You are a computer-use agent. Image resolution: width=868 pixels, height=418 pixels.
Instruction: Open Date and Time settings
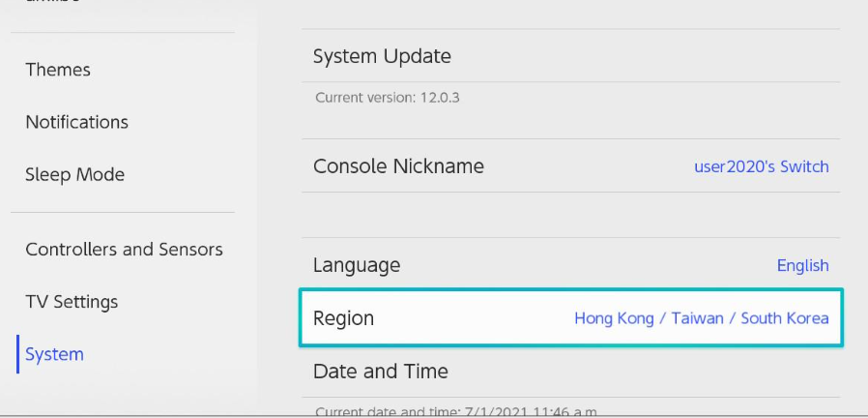tap(570, 371)
